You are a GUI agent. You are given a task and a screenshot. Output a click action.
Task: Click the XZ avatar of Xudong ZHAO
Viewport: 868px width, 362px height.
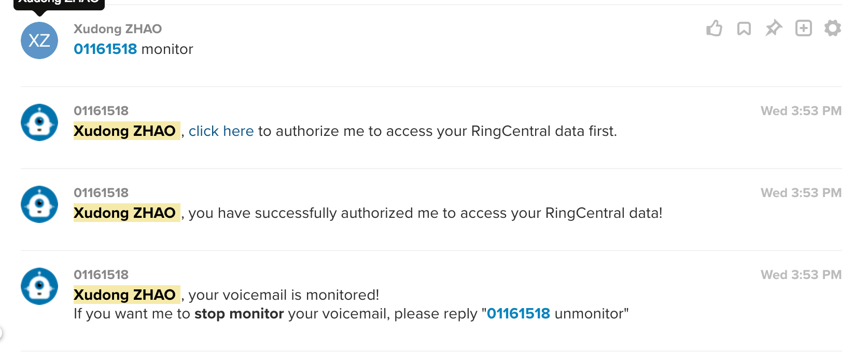[x=39, y=40]
